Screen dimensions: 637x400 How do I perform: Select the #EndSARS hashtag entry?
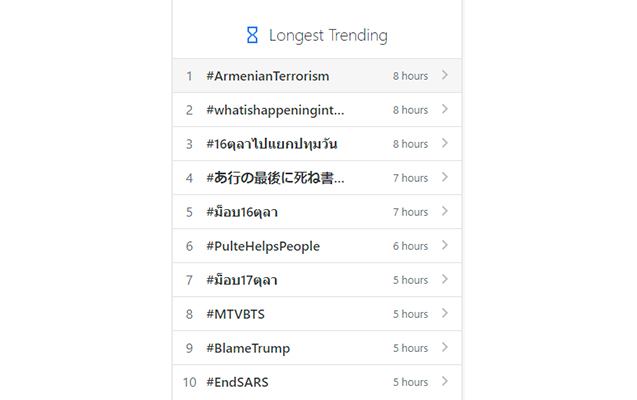coord(237,383)
